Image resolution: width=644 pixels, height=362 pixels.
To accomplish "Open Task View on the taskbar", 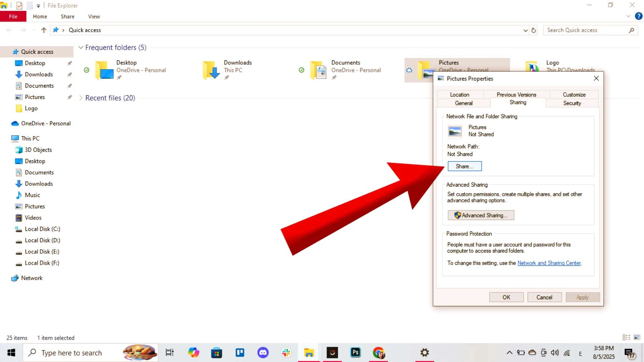I will point(170,353).
